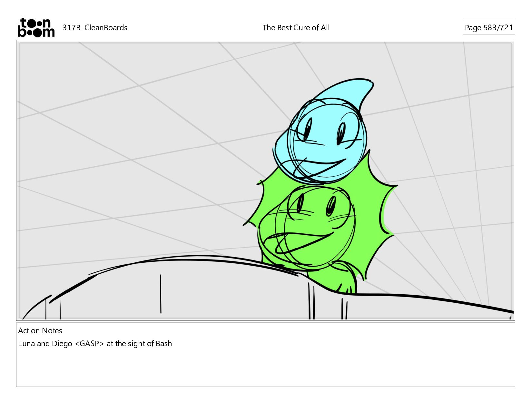Click the Toon Boom logo
Viewport: 532px width, 411px height.
pos(36,27)
